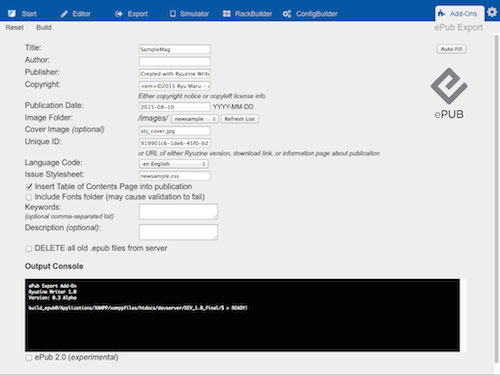The height and width of the screenshot is (375, 500).
Task: Click the 'Either copyright notice' hint text
Action: pos(202,96)
